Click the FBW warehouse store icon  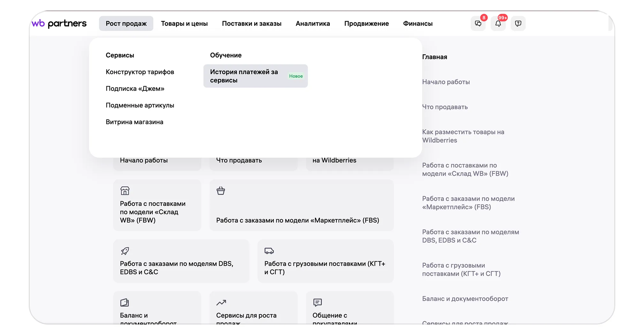pyautogui.click(x=125, y=191)
